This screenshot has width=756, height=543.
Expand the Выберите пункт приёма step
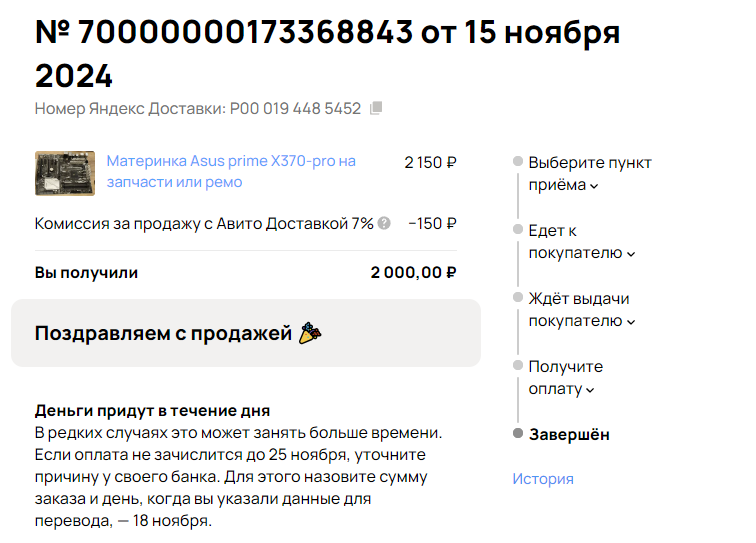click(590, 174)
